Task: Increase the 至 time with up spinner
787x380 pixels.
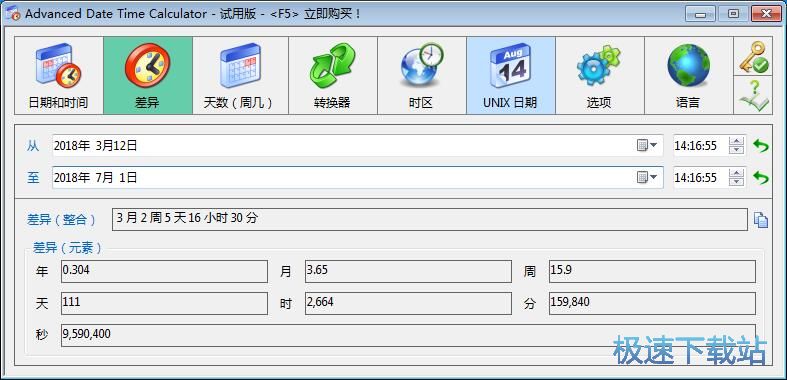Action: click(x=737, y=172)
